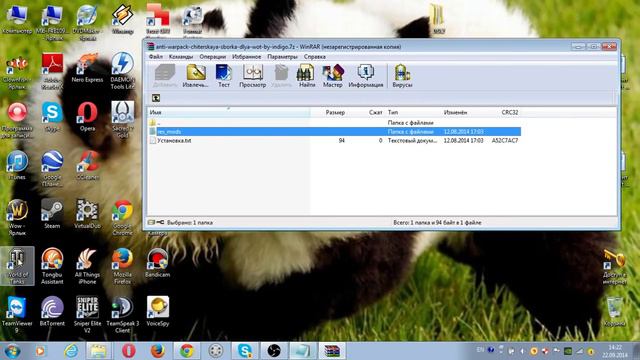640x360 pixels.
Task: Select the VoiceSpy desktop shortcut
Action: [x=158, y=311]
